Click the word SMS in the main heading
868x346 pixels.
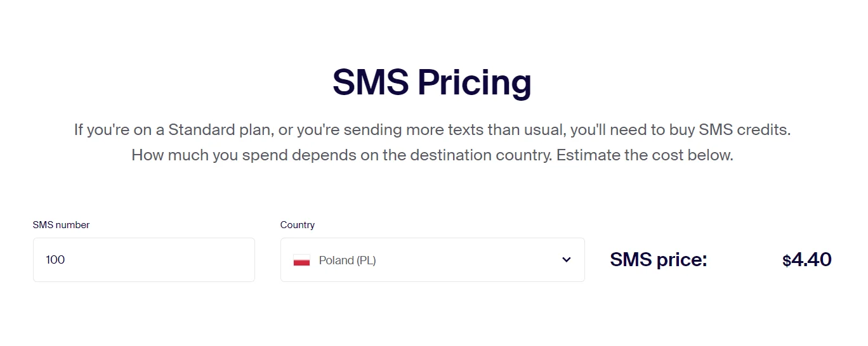coord(371,82)
